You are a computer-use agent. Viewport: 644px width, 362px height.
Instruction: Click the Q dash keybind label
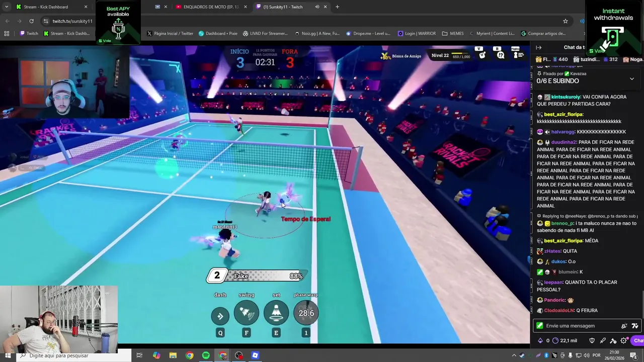(220, 333)
